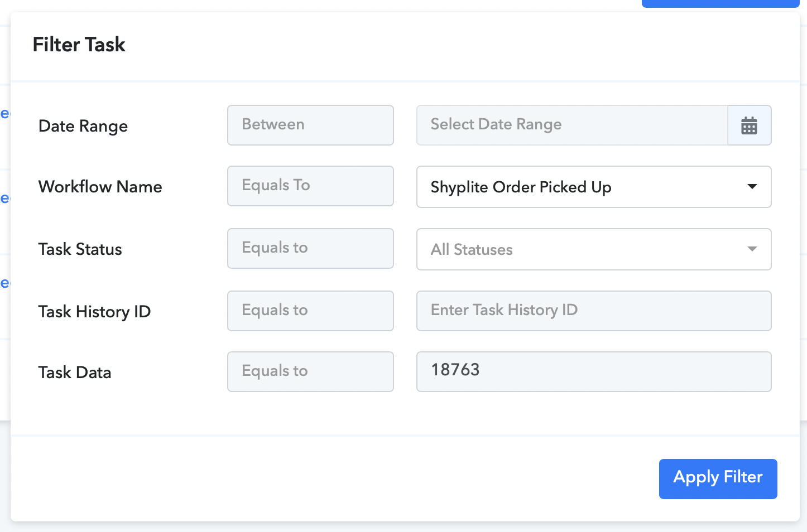The image size is (807, 532).
Task: Click the Equals to operator for Task History ID
Action: (x=310, y=311)
